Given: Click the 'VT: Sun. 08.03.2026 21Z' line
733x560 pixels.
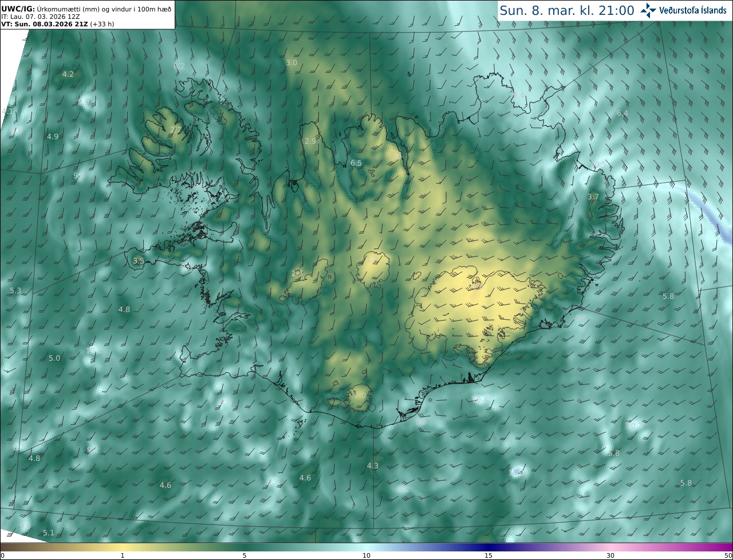Looking at the screenshot, I should 45,25.
